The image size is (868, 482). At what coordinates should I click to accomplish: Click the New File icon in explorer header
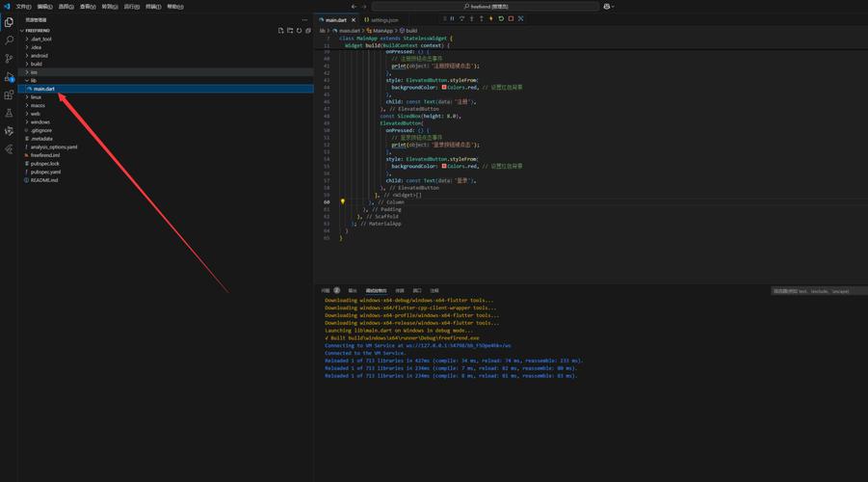280,31
